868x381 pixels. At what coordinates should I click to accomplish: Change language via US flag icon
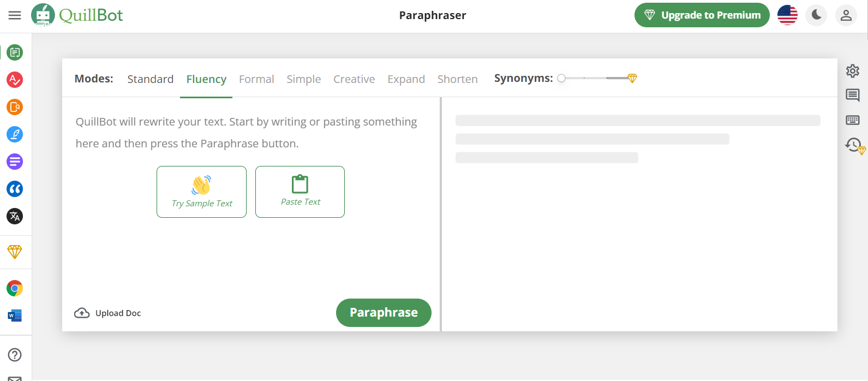(x=787, y=15)
